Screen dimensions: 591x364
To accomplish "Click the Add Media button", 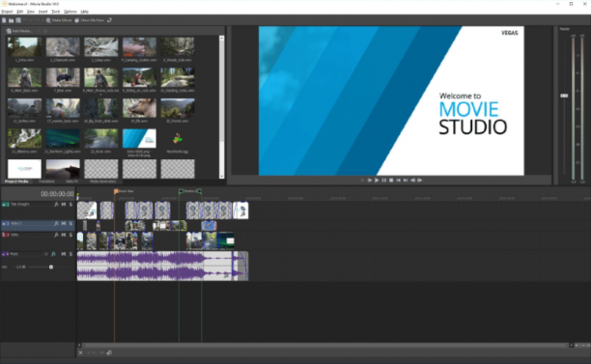I will [x=19, y=31].
